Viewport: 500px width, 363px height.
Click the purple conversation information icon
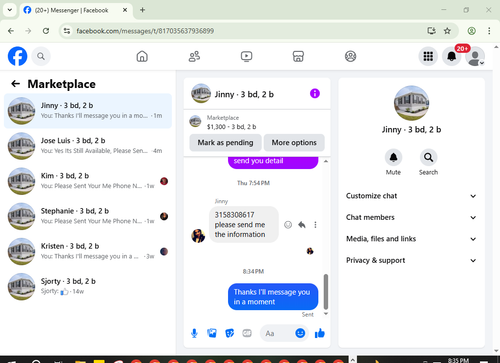tap(315, 94)
